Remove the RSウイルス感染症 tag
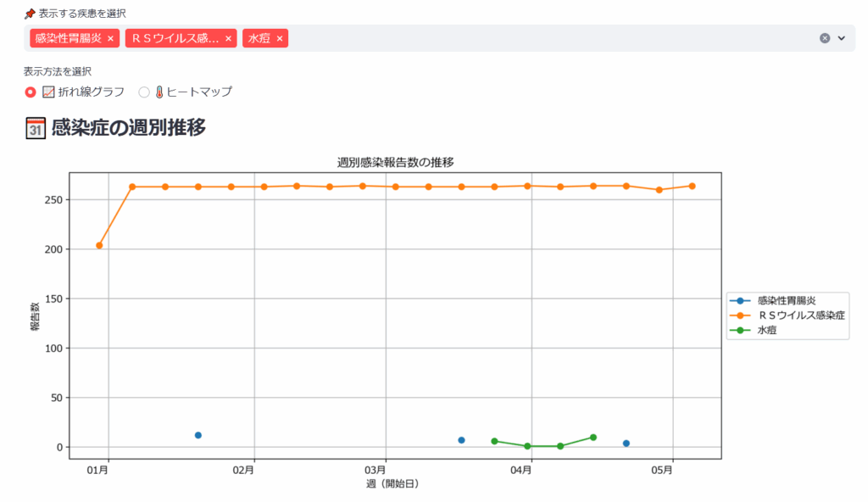The height and width of the screenshot is (502, 868). (x=229, y=39)
